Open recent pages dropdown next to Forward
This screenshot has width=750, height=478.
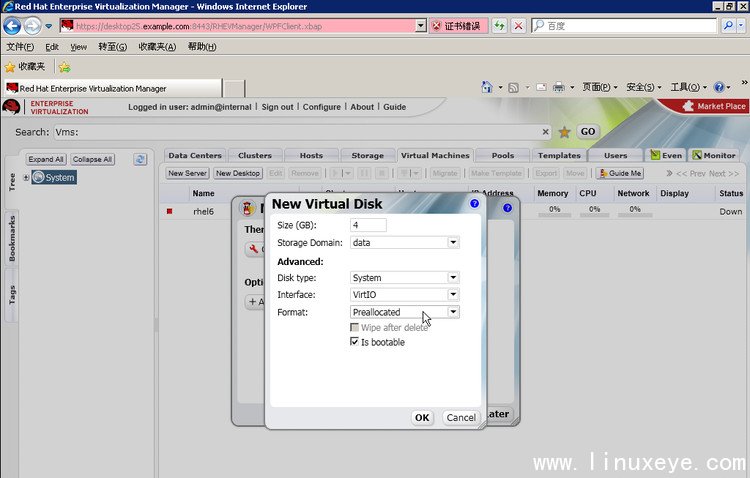48,26
